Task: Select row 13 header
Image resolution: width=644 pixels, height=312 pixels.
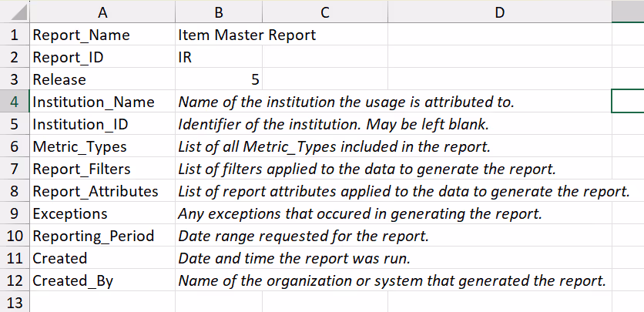Action: tap(15, 302)
